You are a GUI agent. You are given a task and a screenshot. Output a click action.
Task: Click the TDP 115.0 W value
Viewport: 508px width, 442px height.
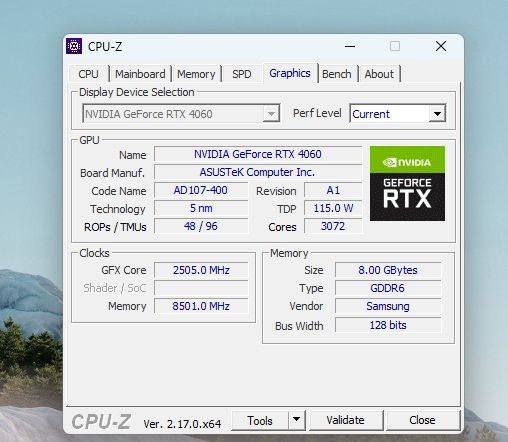(x=333, y=208)
